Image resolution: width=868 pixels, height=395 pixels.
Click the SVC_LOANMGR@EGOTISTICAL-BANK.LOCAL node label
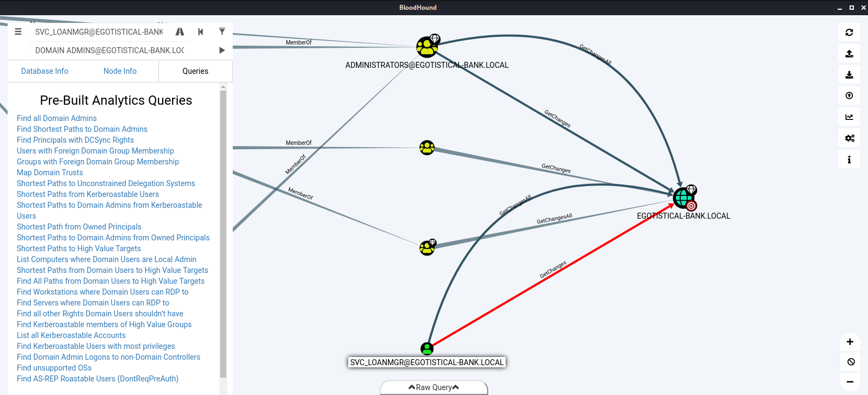[427, 362]
